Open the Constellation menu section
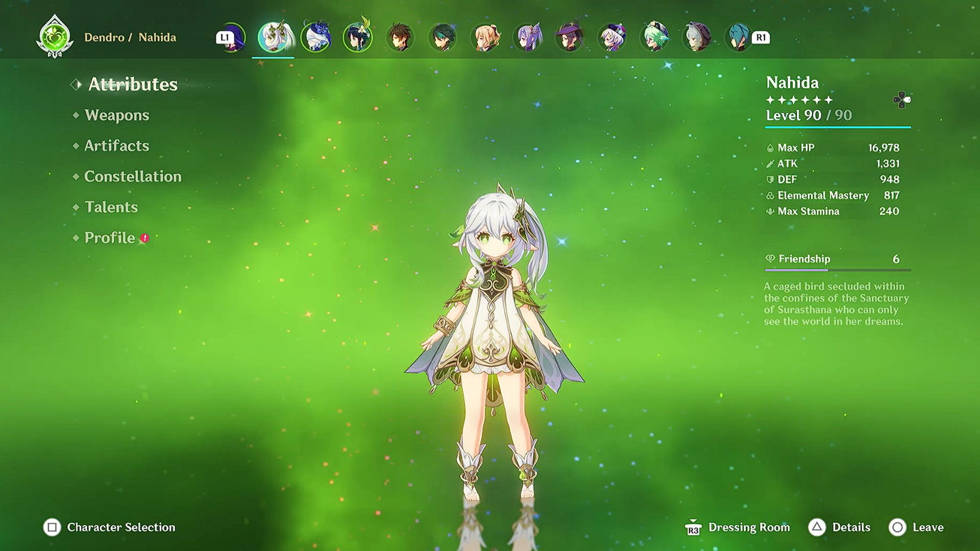The height and width of the screenshot is (551, 980). [x=133, y=177]
